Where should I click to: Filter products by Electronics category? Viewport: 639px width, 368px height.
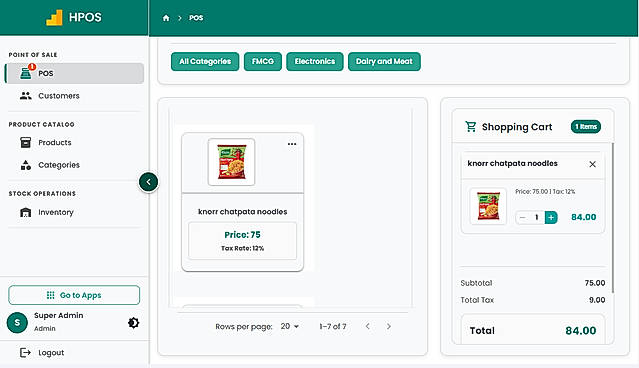pos(315,62)
